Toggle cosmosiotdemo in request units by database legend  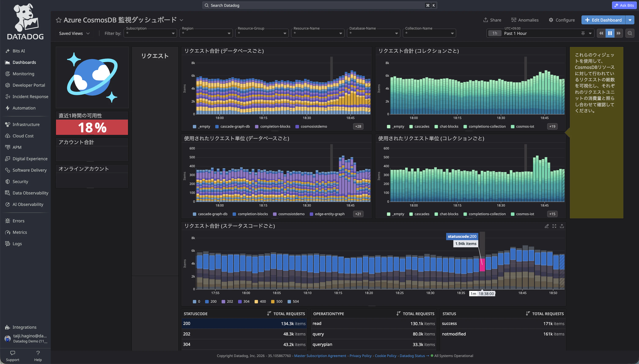click(289, 214)
